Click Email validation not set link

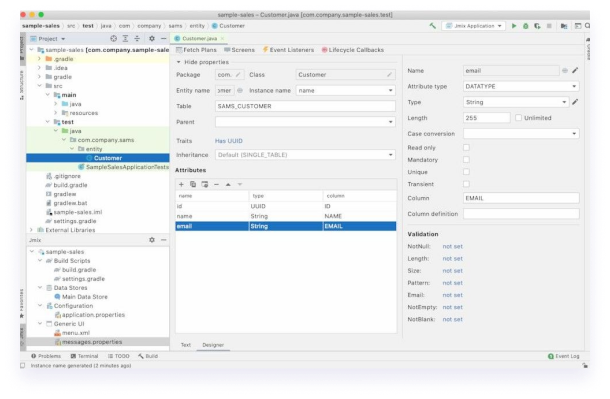pos(452,295)
